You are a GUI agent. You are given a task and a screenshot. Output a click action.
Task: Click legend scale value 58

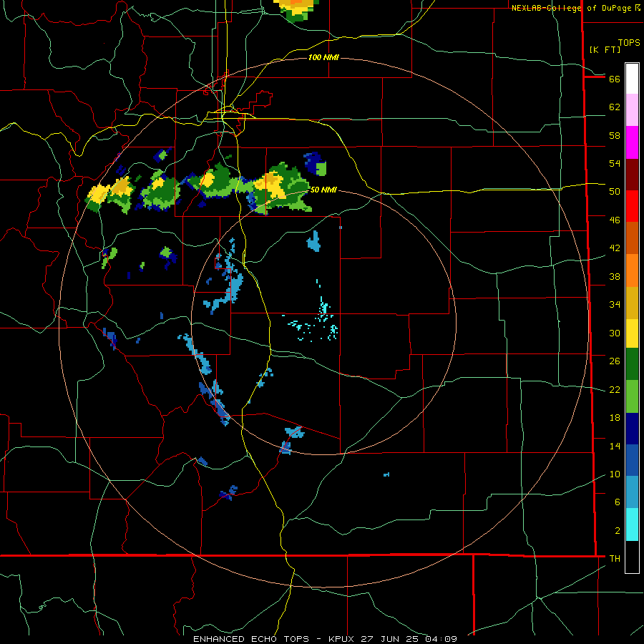click(x=615, y=135)
